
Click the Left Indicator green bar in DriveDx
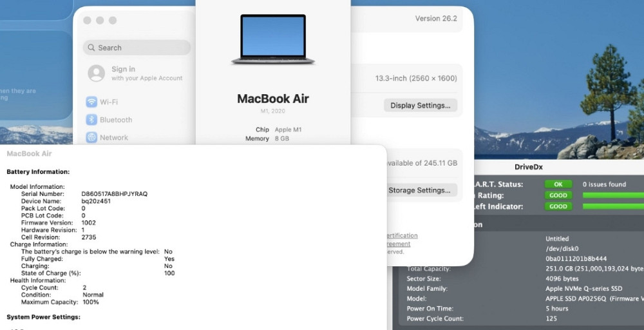click(613, 206)
